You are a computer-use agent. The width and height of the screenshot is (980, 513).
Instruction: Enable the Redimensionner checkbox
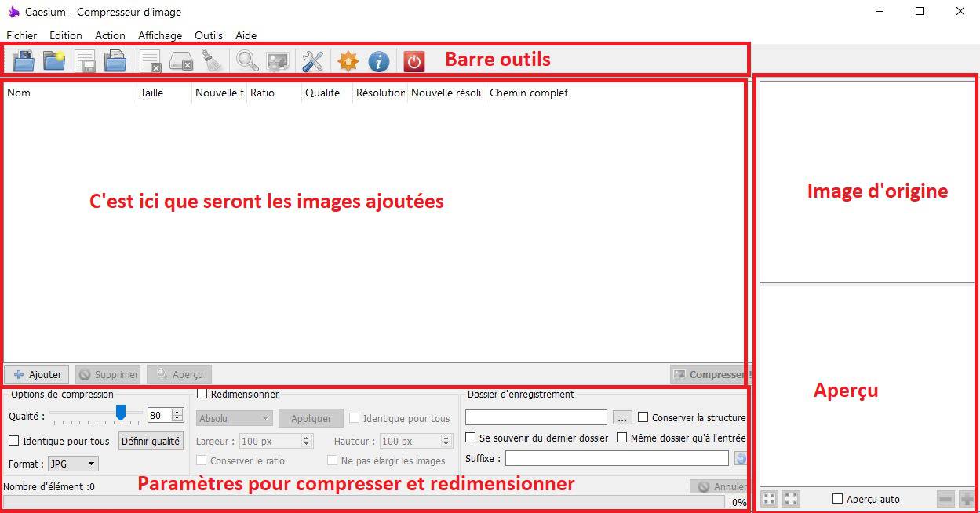tap(202, 394)
